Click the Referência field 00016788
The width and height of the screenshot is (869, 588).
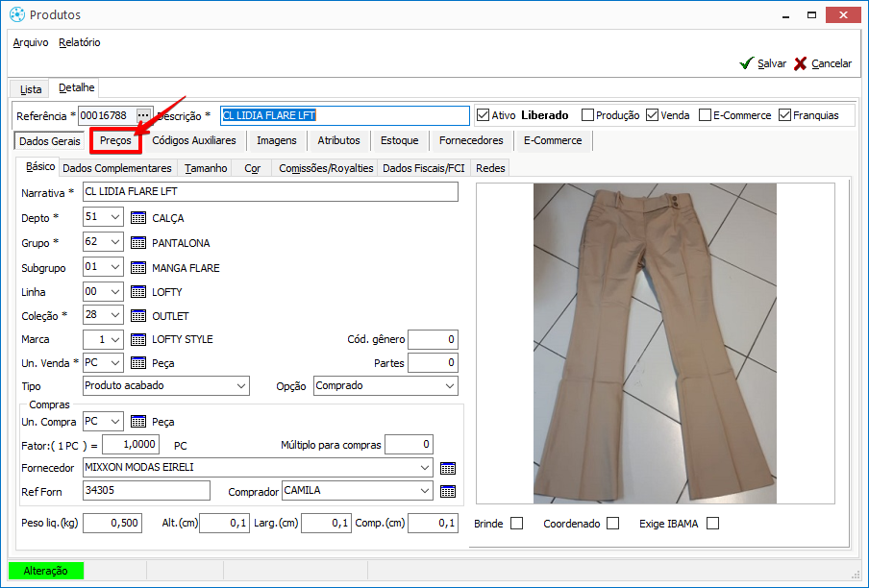click(107, 115)
